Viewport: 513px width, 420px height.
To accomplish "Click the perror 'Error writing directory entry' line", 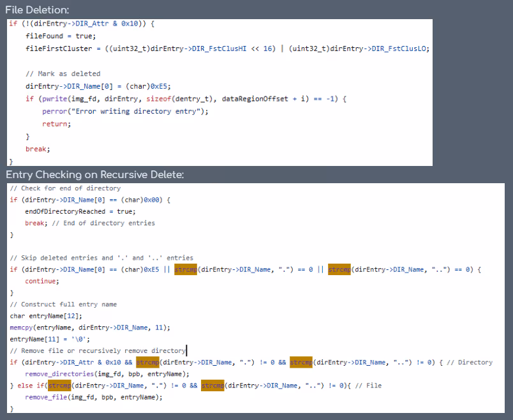I will pos(125,111).
